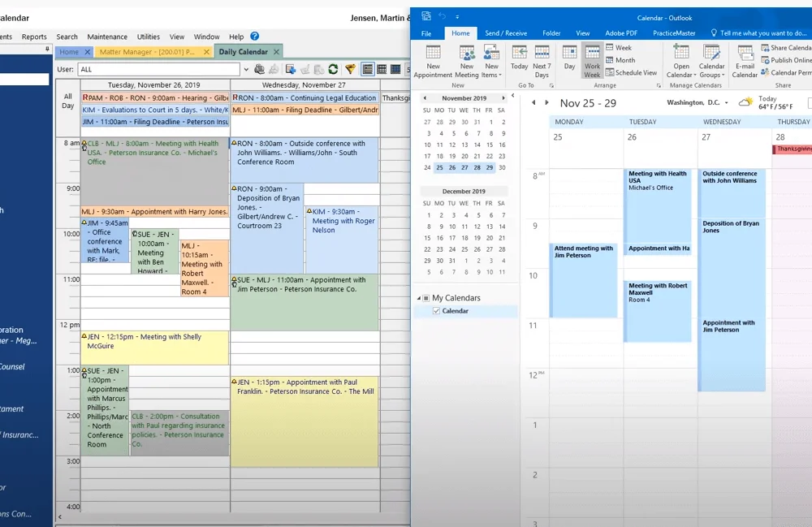Select the monthly grid view icon in calendar toolbar

[395, 69]
